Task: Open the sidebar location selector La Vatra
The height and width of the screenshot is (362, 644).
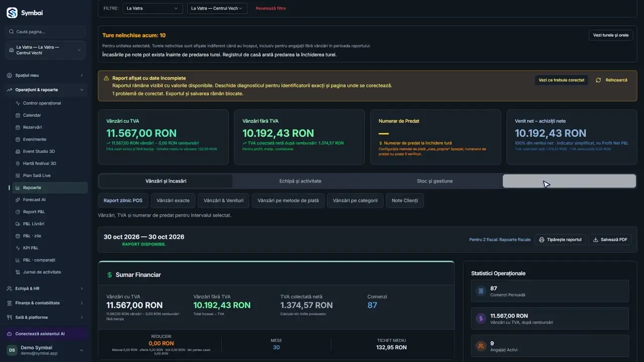Action: (x=46, y=50)
